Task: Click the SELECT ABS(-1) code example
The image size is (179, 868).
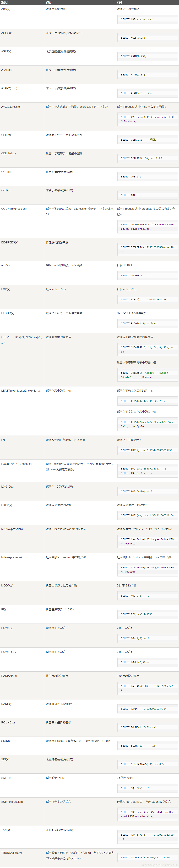Action: coord(147,19)
